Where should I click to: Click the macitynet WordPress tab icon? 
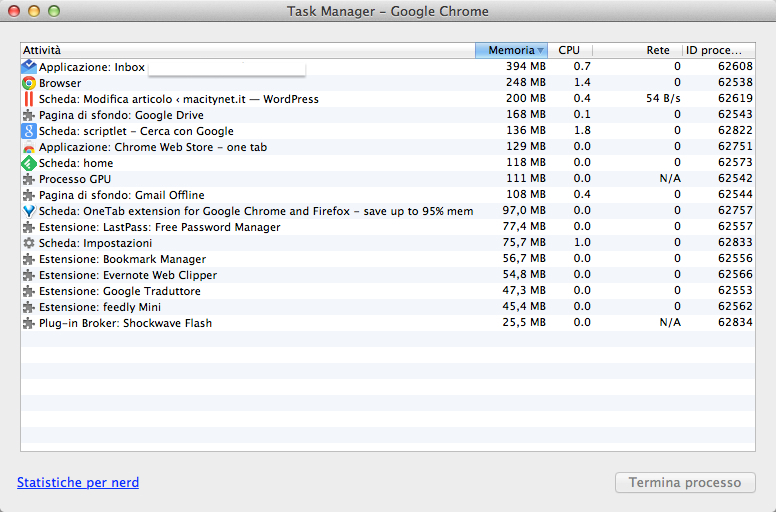point(29,99)
